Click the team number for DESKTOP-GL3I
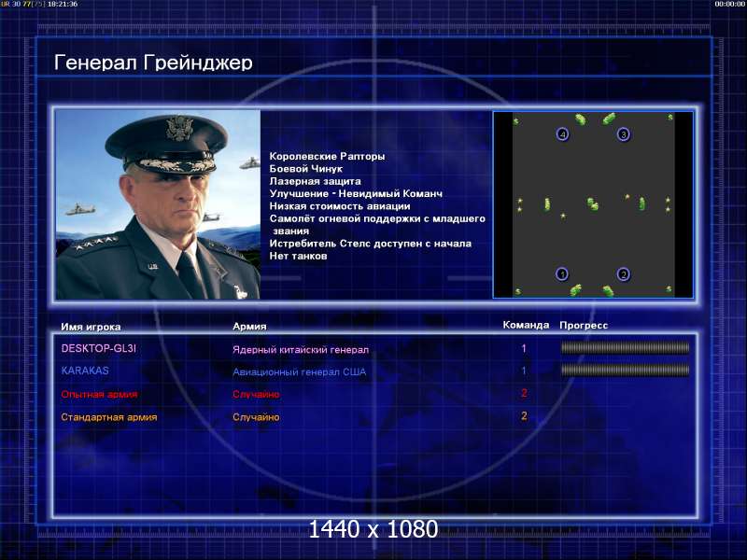Screen dimensions: 747x560 [524, 348]
